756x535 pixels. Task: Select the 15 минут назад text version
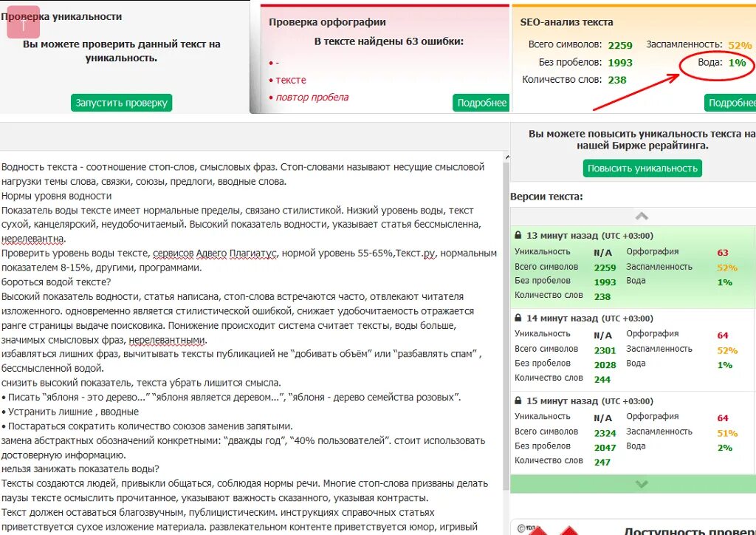pyautogui.click(x=632, y=432)
